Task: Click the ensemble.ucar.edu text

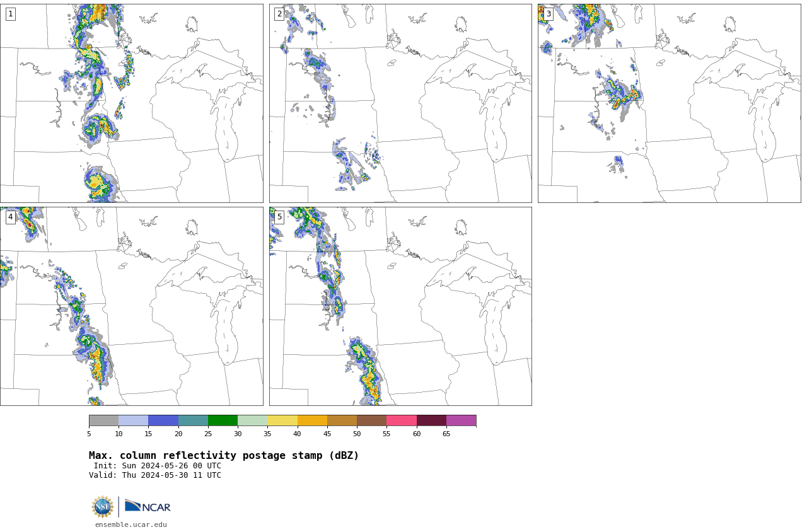Action: (131, 524)
